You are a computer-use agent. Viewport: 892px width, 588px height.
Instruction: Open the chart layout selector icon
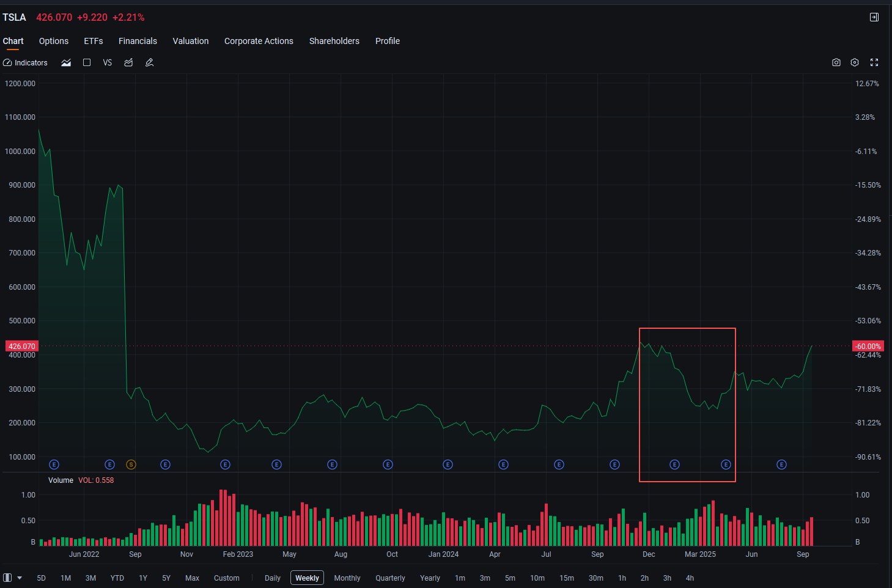coord(7,578)
